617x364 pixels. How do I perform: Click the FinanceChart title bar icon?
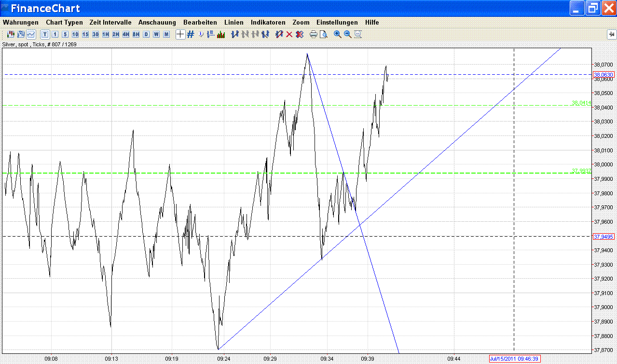click(5, 8)
